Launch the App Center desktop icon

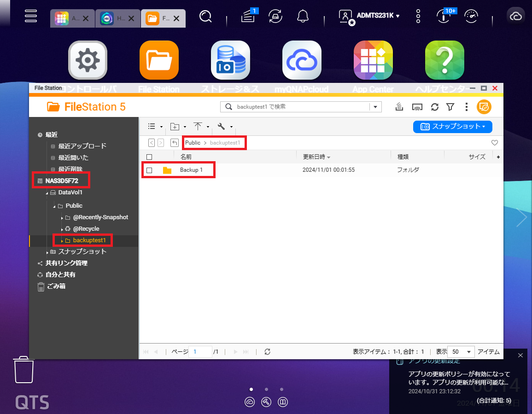[373, 60]
